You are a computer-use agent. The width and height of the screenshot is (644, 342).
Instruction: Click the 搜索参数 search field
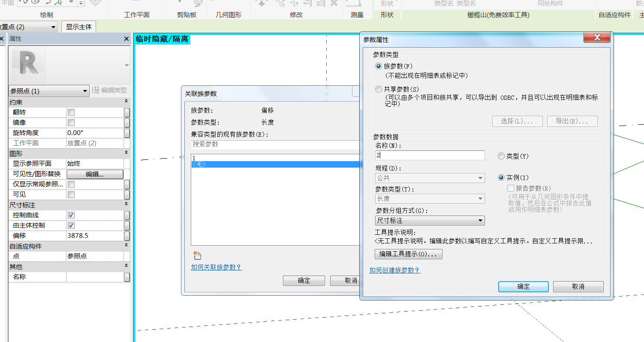click(275, 145)
